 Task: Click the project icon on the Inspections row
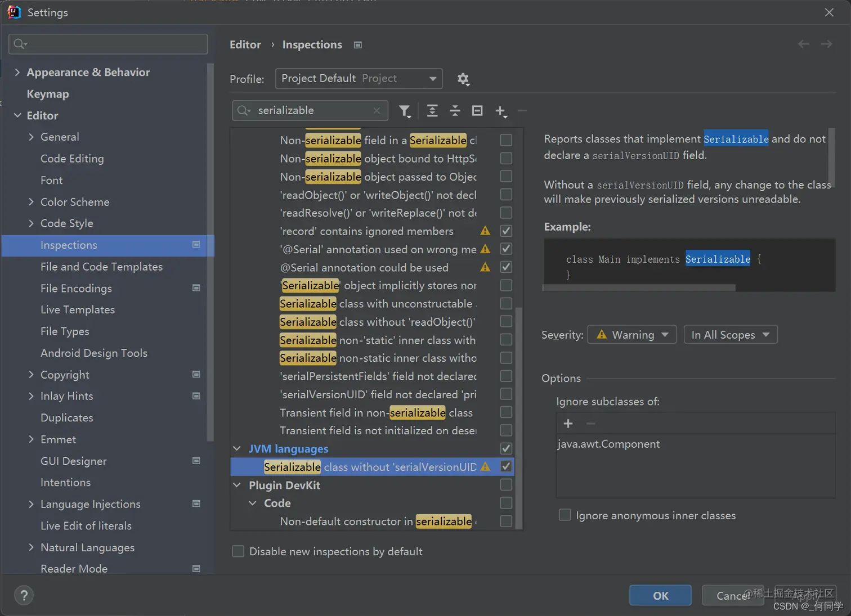click(196, 245)
